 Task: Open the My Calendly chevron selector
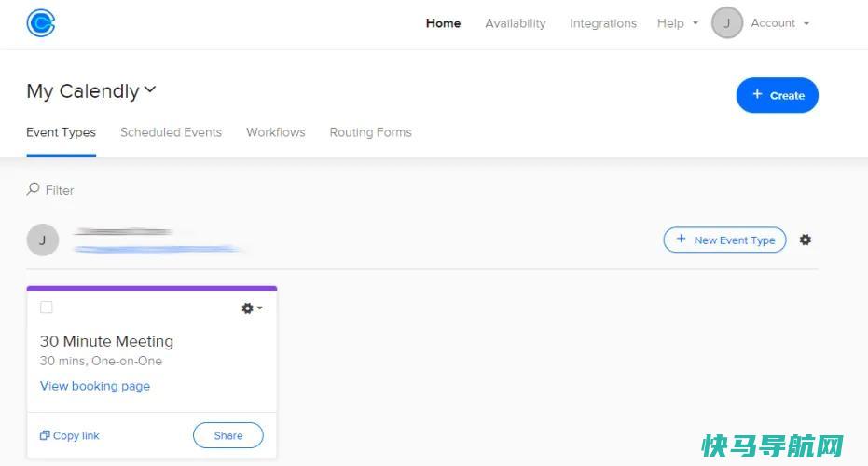click(x=150, y=89)
